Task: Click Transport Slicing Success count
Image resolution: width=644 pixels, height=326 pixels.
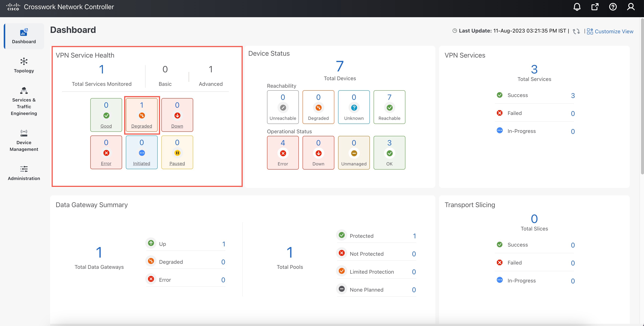Action: [x=573, y=245]
